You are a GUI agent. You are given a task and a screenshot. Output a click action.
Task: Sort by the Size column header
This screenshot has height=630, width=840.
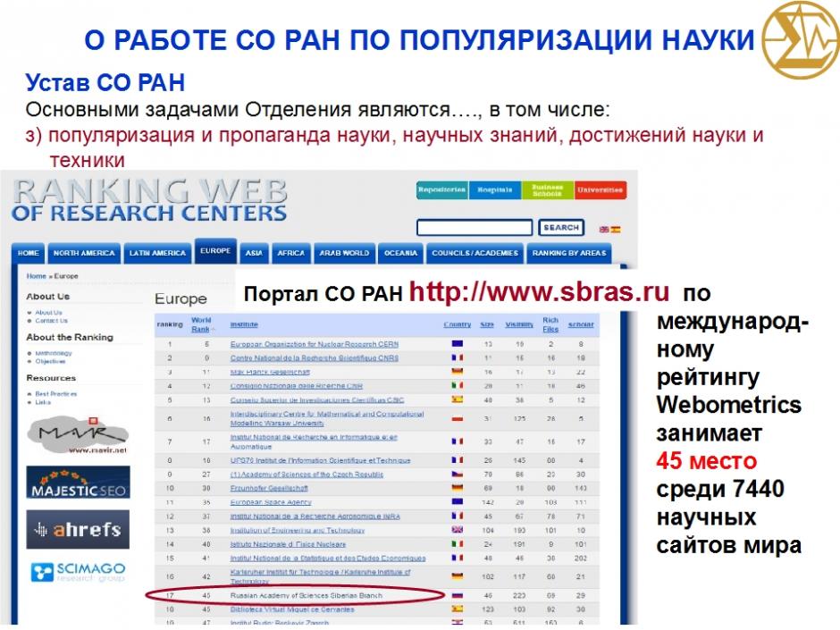tap(487, 324)
